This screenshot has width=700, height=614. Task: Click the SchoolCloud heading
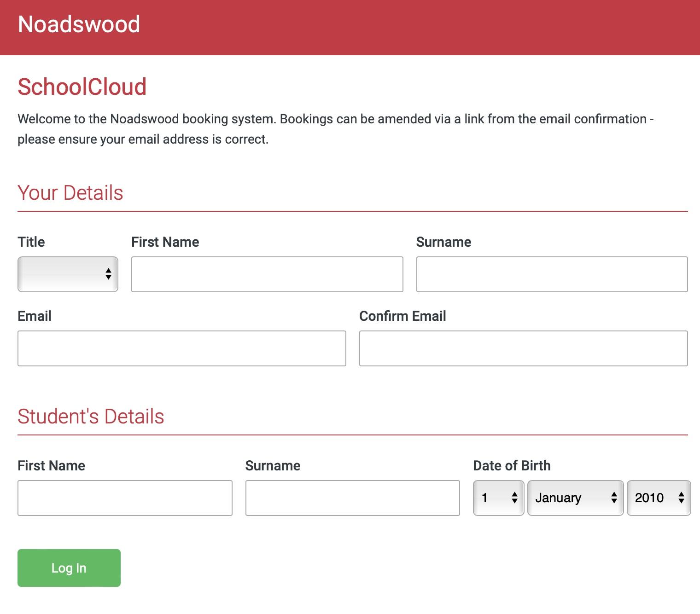(x=82, y=87)
